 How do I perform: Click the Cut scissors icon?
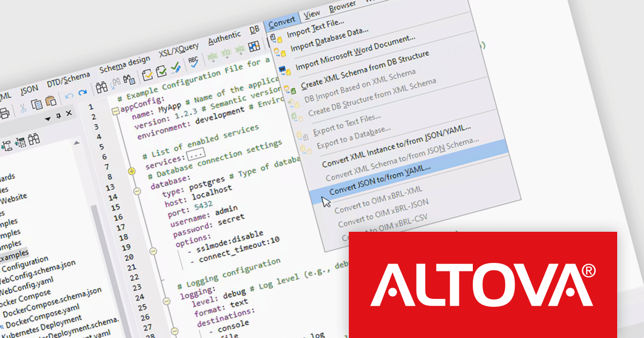(23, 107)
